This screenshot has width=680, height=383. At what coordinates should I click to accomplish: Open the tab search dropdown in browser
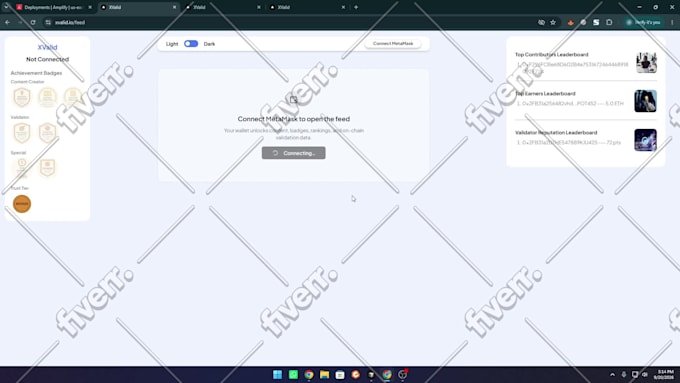[x=6, y=7]
